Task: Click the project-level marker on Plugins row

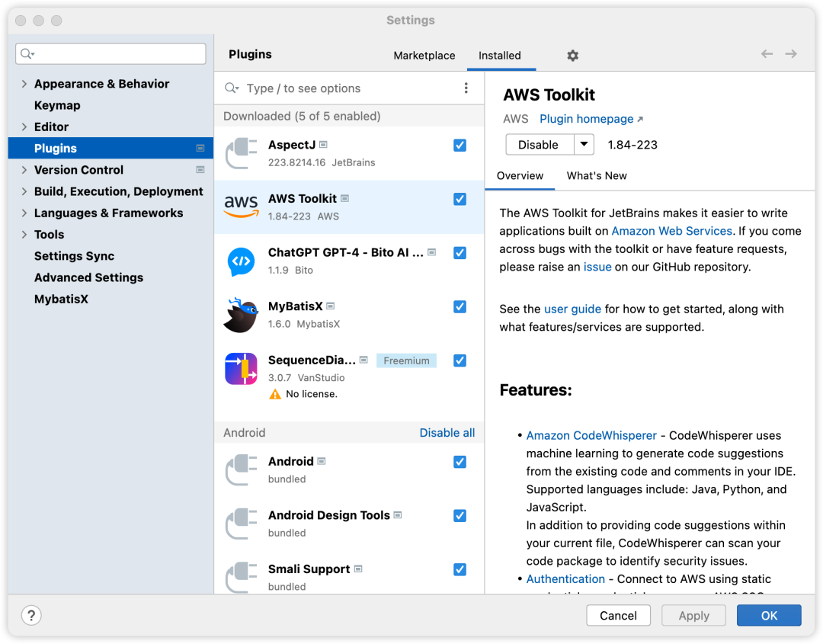Action: point(200,149)
